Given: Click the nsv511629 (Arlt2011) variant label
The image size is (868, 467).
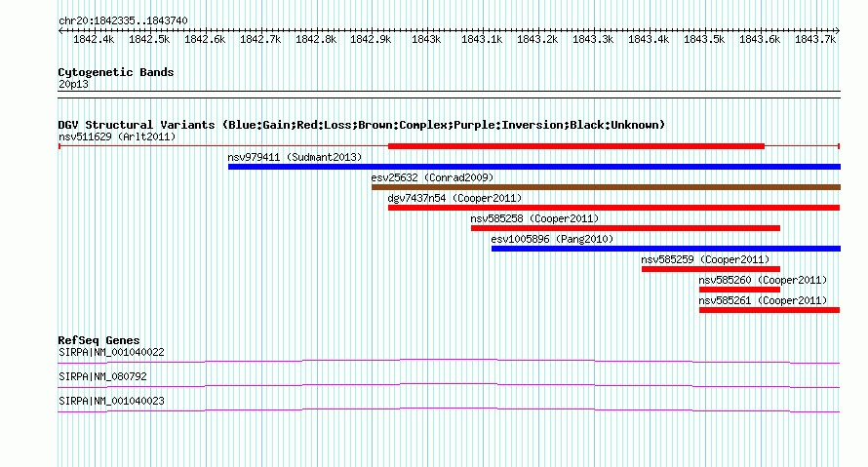Looking at the screenshot, I should pos(117,136).
